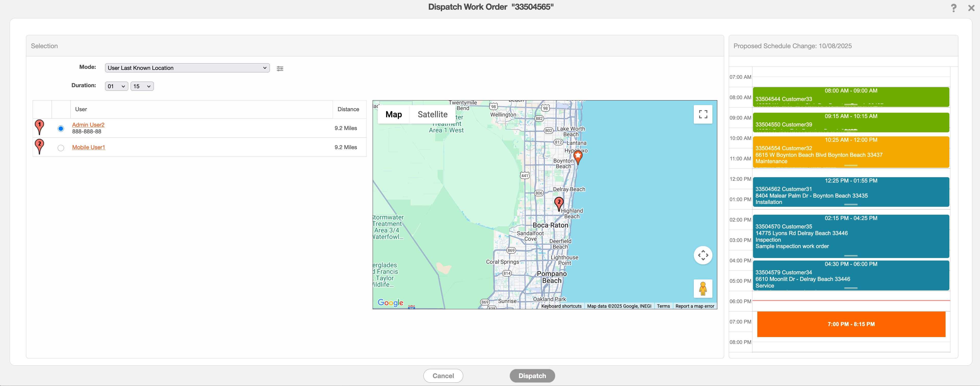Screen dimensions: 980x386
Task: Select the Mobile User1 radio button
Action: 60,148
